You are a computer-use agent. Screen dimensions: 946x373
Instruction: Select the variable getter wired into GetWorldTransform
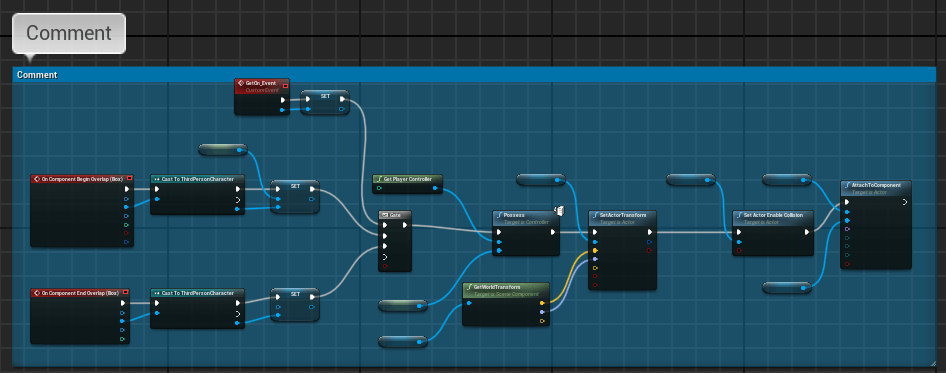point(403,342)
